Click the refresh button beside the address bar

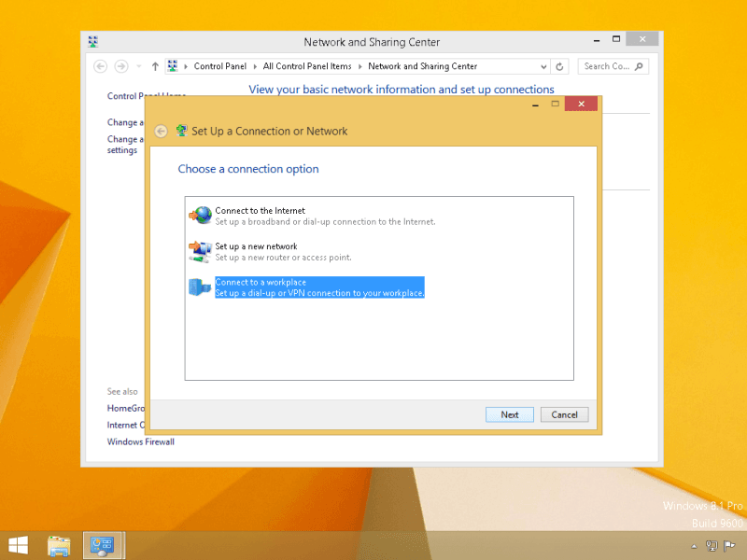pos(559,66)
